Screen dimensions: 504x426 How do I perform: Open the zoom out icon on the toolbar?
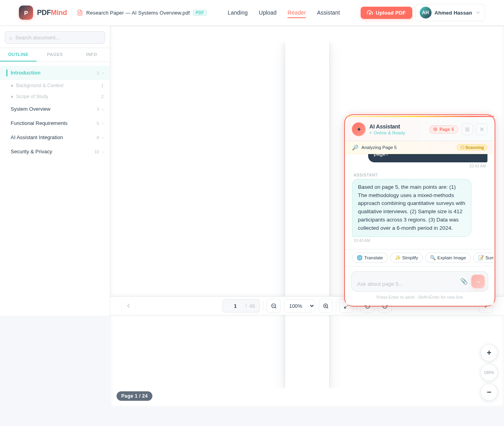[273, 306]
